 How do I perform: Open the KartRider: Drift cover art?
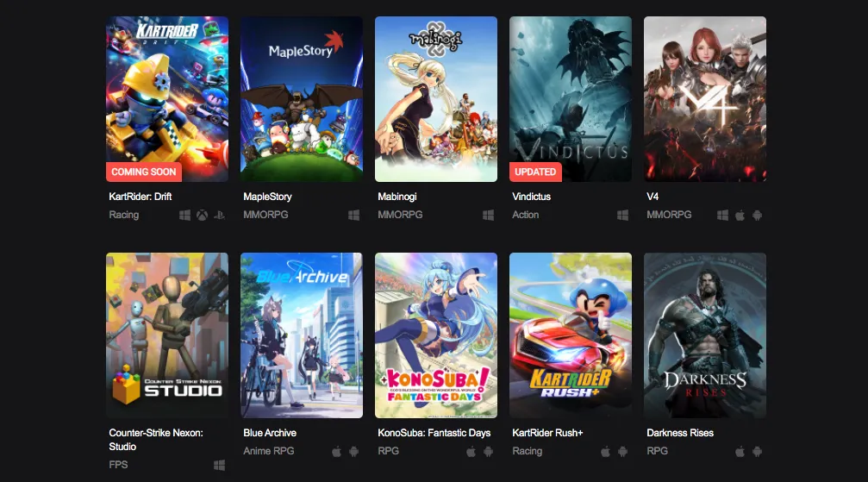click(167, 99)
